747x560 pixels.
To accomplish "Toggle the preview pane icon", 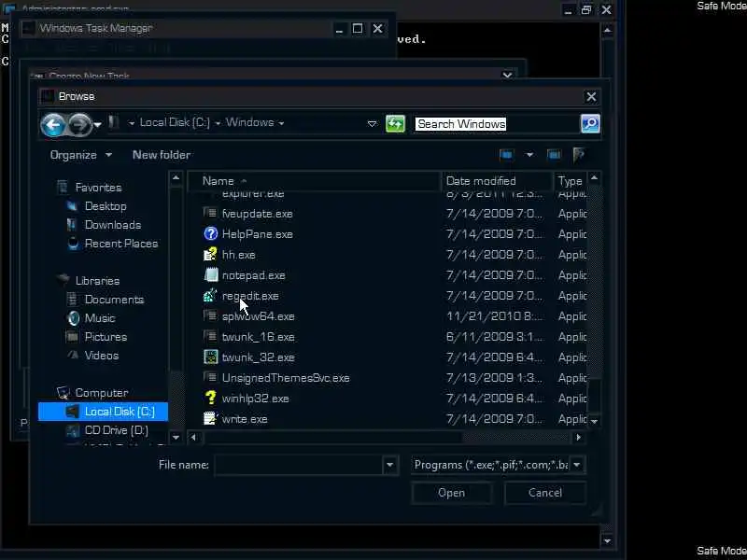I will click(554, 155).
